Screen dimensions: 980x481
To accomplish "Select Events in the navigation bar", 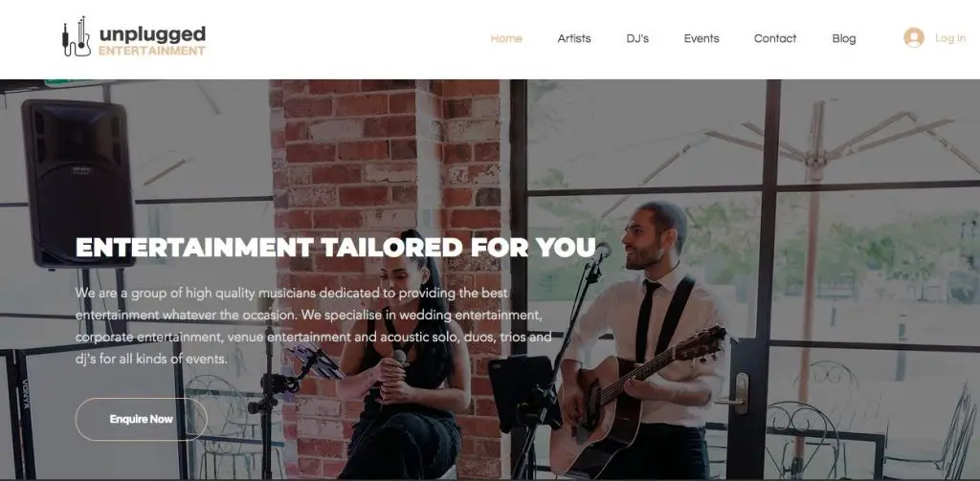I will coord(702,39).
